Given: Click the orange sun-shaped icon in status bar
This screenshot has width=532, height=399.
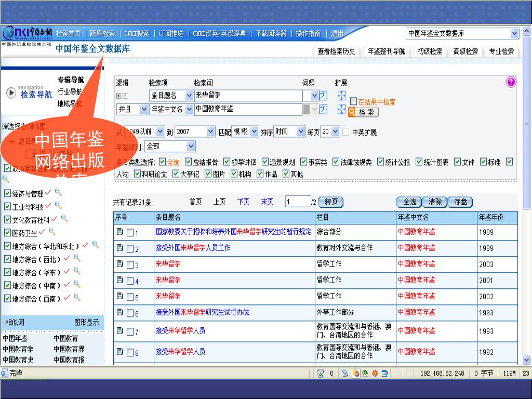Looking at the screenshot, I should point(375,373).
